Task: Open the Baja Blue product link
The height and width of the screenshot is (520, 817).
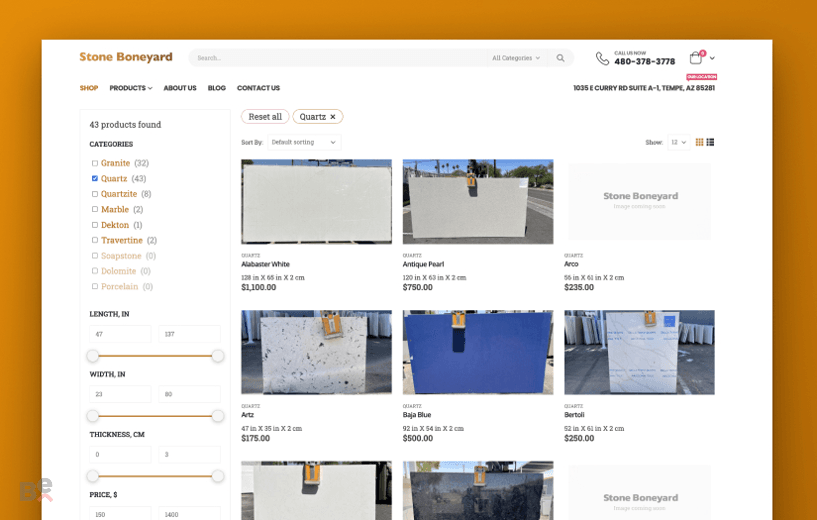Action: pyautogui.click(x=417, y=415)
